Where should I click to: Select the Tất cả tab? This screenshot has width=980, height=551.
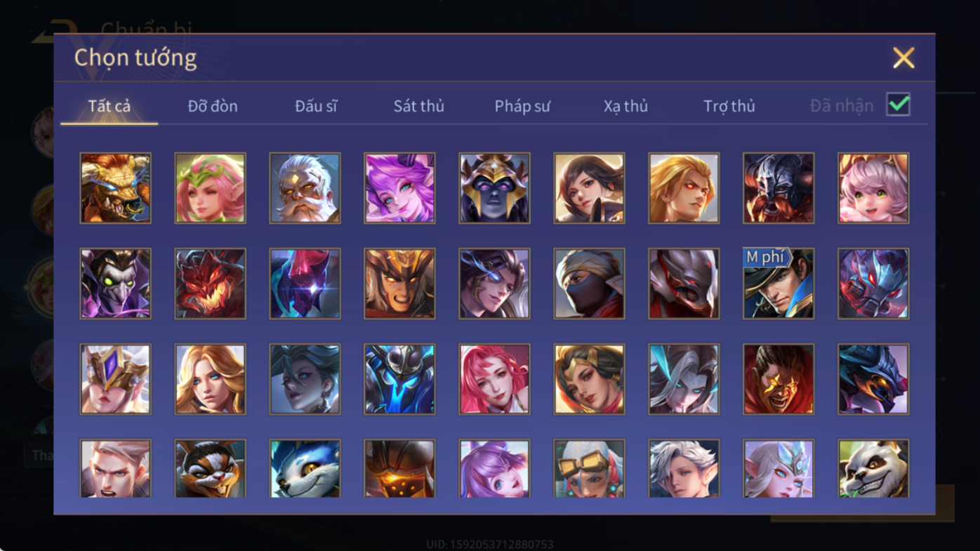coord(110,106)
